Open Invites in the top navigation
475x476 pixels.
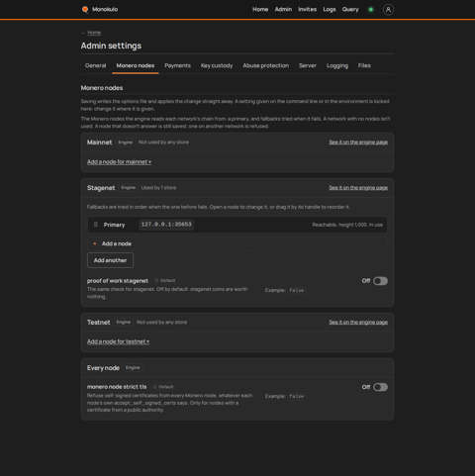tap(308, 10)
